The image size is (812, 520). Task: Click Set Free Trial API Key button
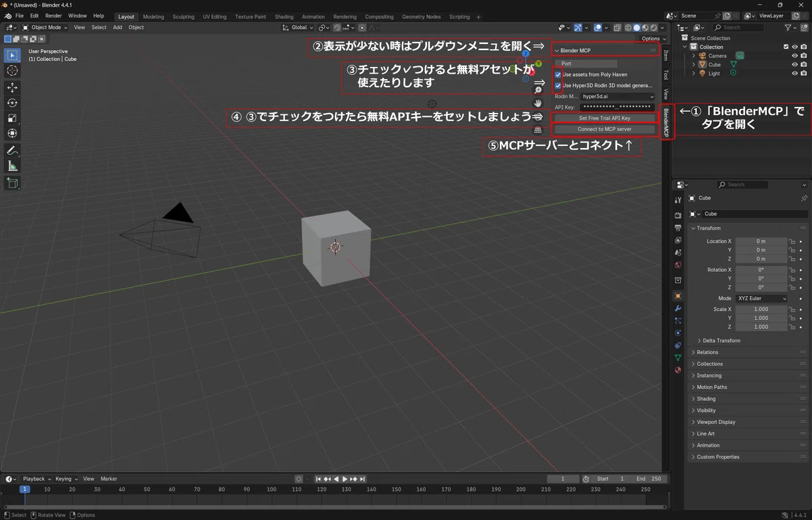[x=604, y=118]
